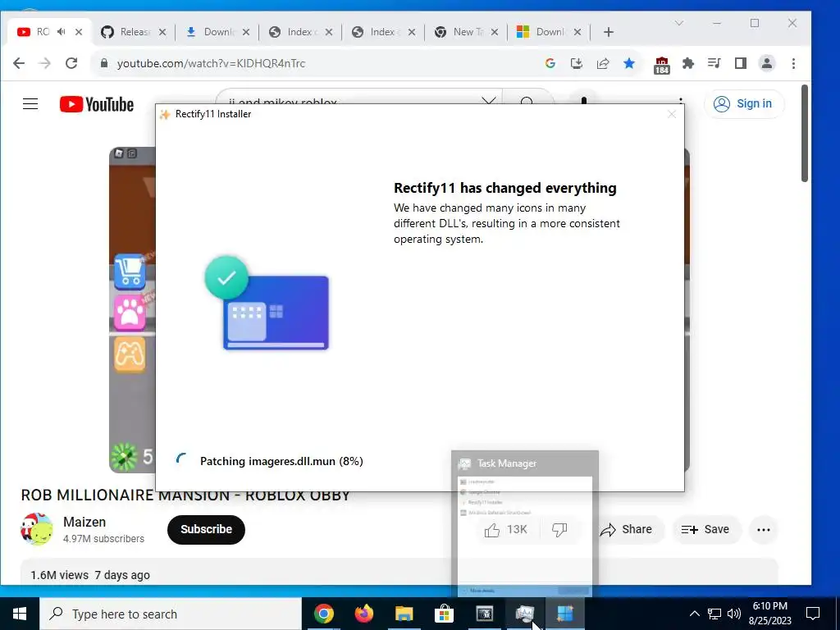Screen dimensions: 840x630
Task: Open Maizen channel avatar
Action: pos(36,529)
